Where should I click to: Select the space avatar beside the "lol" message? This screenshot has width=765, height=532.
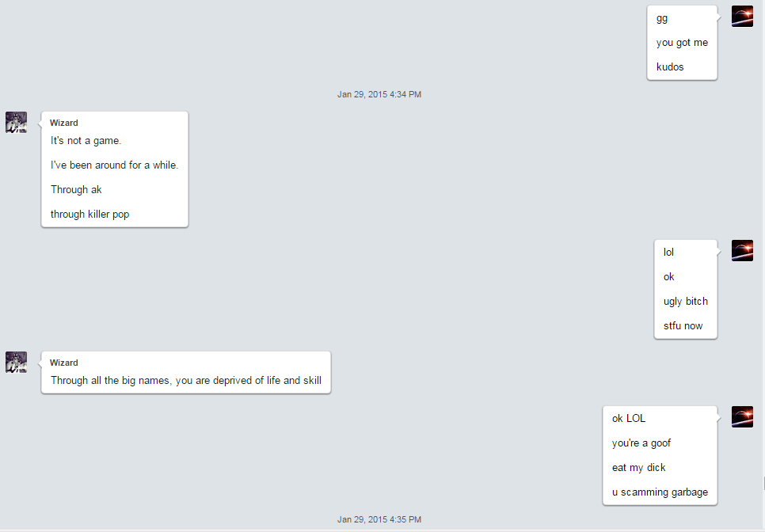click(742, 250)
